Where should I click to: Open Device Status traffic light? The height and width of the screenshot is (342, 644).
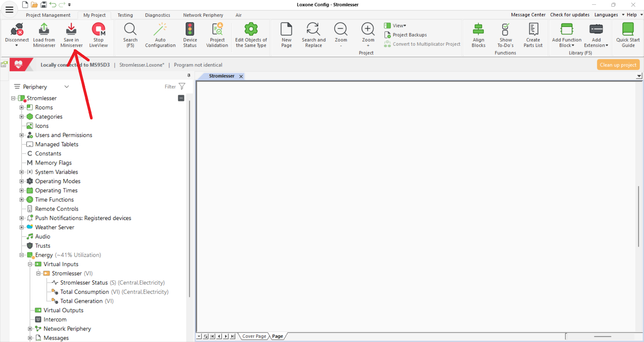coord(190,30)
